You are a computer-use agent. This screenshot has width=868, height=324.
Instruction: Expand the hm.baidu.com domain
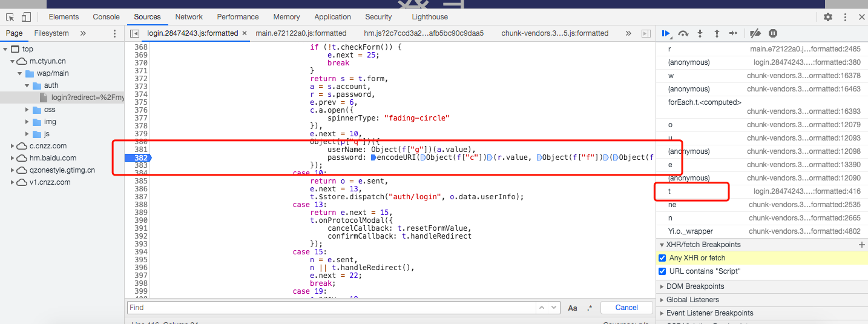click(x=13, y=158)
